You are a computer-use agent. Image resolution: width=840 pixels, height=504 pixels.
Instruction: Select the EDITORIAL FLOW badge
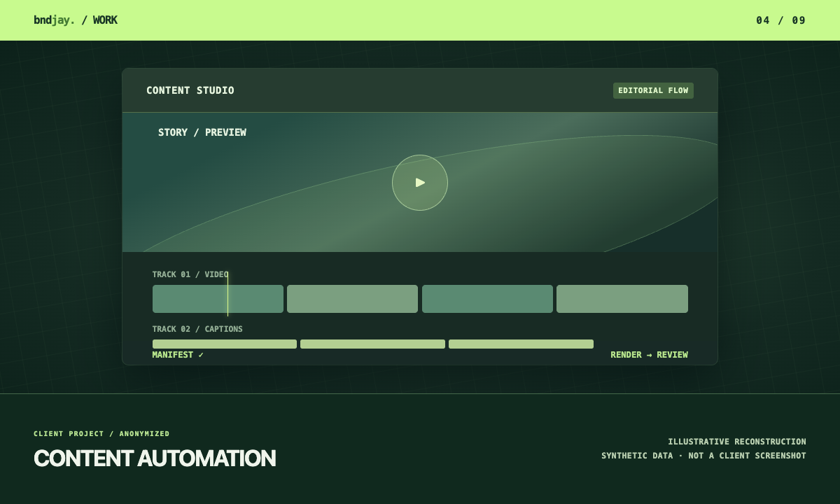[x=653, y=90]
